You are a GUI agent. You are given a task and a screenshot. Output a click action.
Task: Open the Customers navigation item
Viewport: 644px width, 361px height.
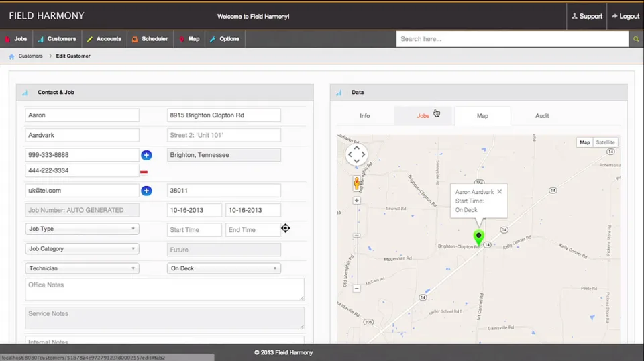[x=57, y=39]
